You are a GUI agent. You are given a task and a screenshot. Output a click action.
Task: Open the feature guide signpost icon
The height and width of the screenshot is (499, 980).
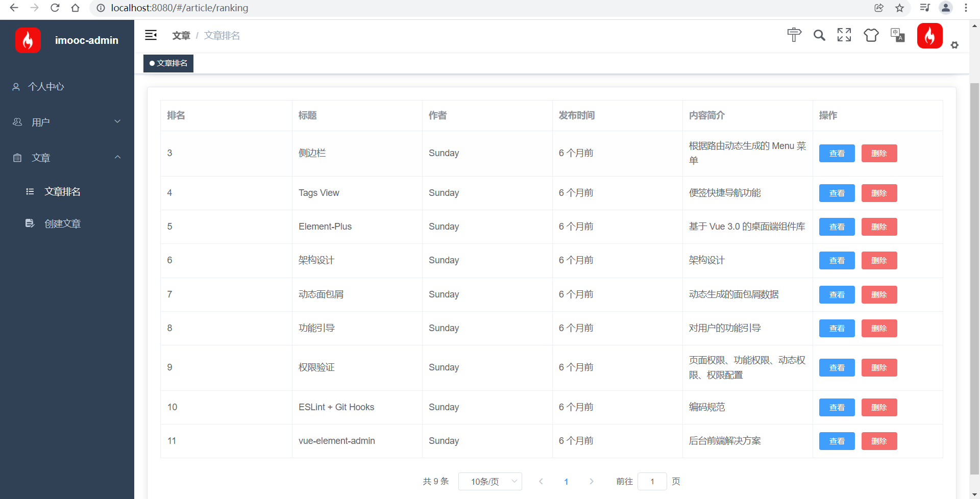tap(794, 35)
